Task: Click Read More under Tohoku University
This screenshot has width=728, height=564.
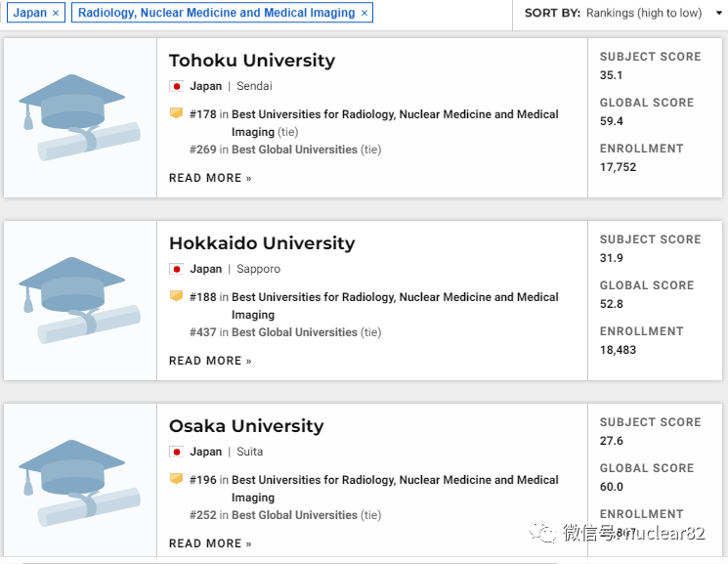Action: point(210,178)
